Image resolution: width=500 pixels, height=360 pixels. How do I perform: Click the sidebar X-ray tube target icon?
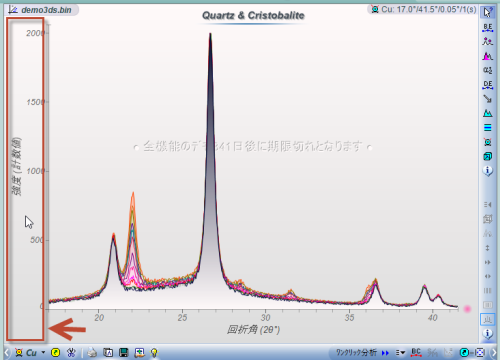[488, 142]
